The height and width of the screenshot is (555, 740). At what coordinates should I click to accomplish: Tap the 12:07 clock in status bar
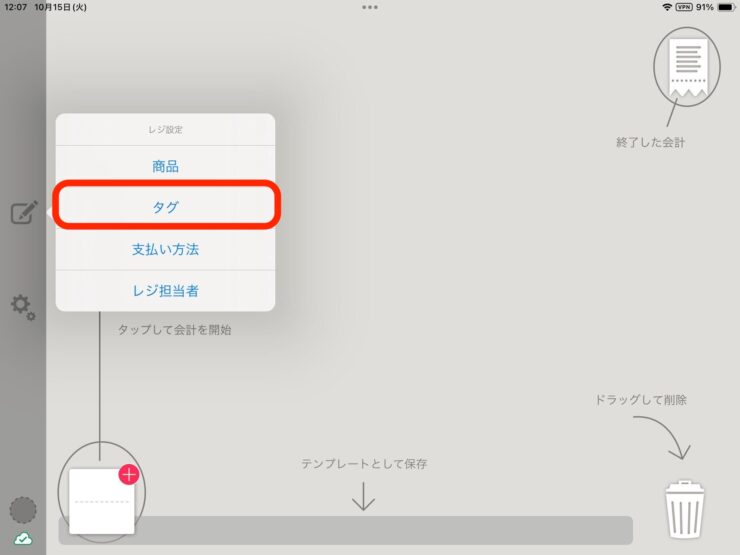pos(16,7)
